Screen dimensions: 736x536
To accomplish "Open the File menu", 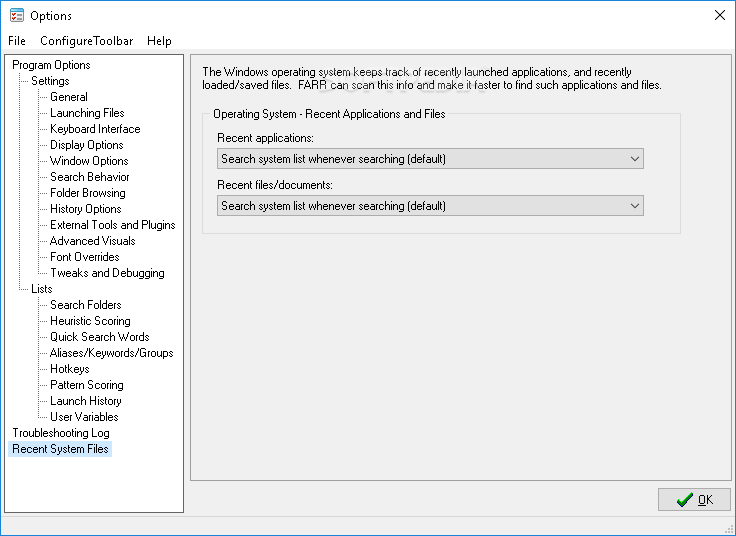I will [17, 41].
